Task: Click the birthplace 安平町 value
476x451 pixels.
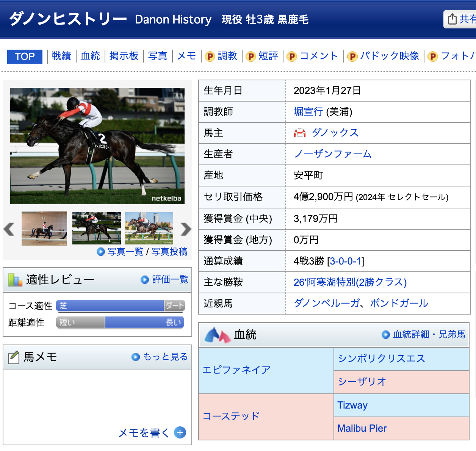Action: [308, 175]
